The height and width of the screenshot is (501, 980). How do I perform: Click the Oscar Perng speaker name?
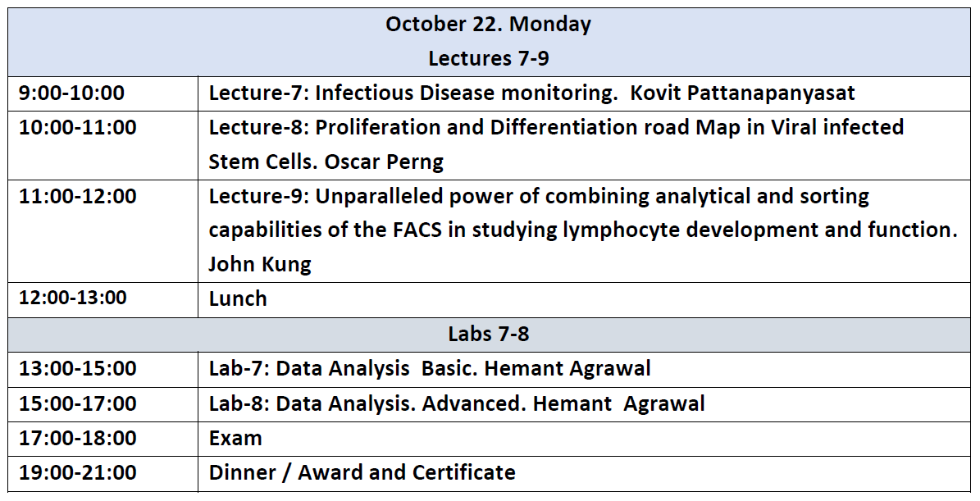[384, 162]
